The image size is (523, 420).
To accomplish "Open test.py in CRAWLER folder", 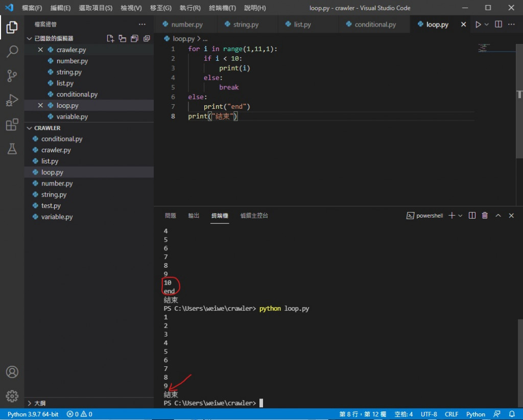I will pos(89,206).
